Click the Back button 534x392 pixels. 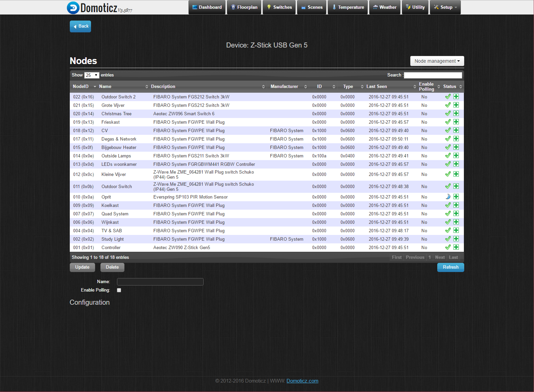coord(80,26)
